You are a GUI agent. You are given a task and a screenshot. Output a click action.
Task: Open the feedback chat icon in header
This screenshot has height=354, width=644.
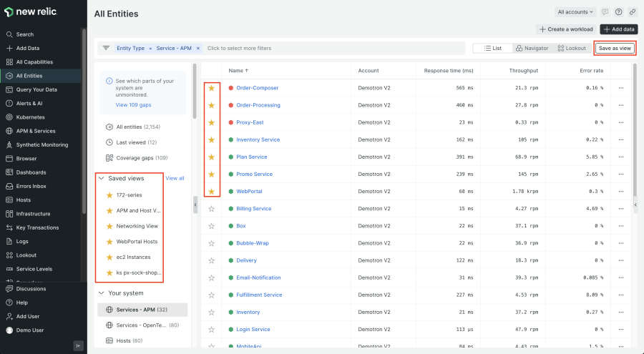pos(605,12)
